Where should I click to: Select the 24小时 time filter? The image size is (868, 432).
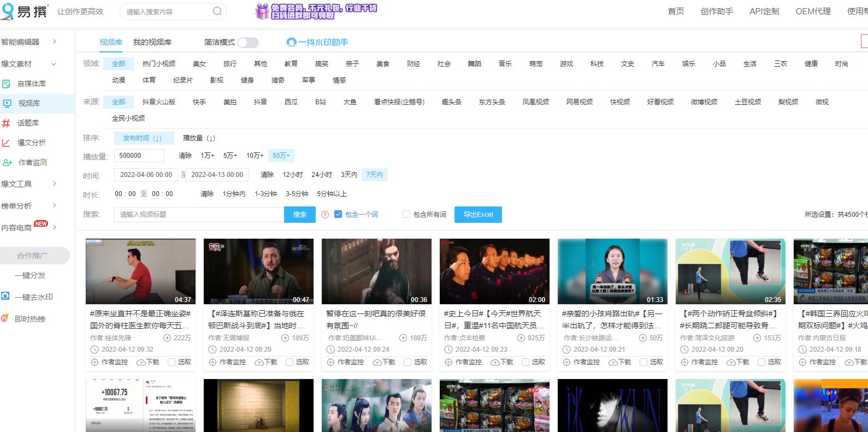pos(322,175)
